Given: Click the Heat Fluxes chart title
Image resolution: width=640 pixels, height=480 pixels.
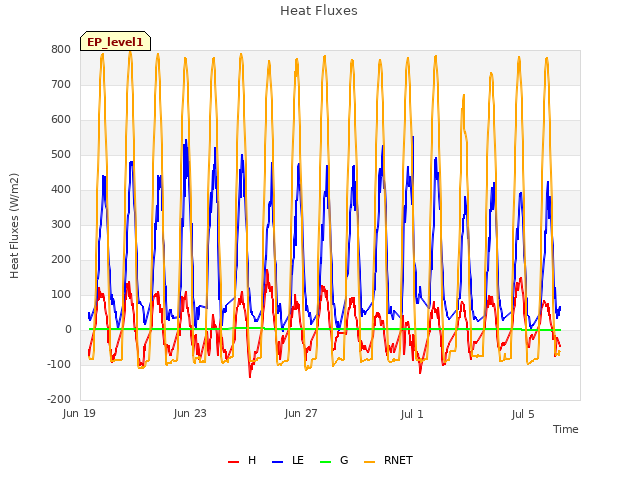Looking at the screenshot, I should [x=319, y=11].
